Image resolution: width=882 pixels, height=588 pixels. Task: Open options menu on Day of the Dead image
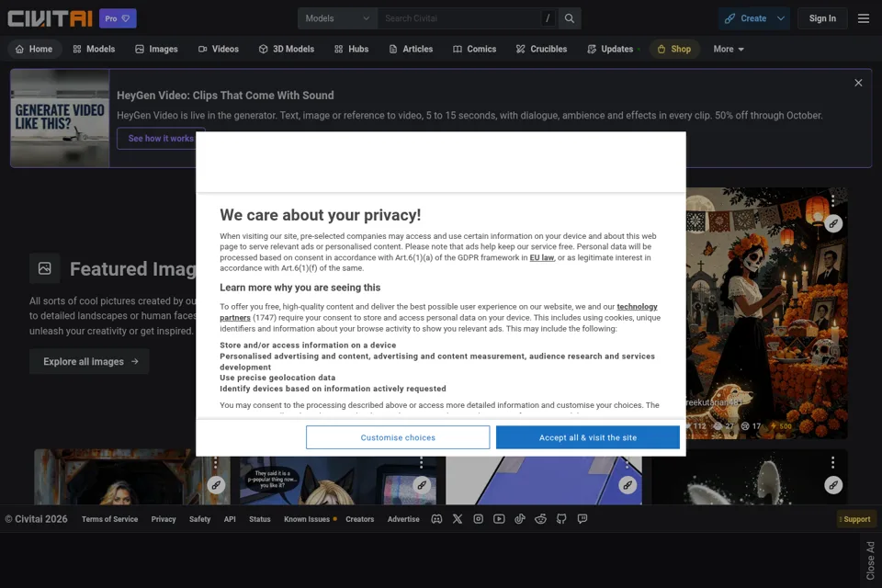[x=833, y=199]
